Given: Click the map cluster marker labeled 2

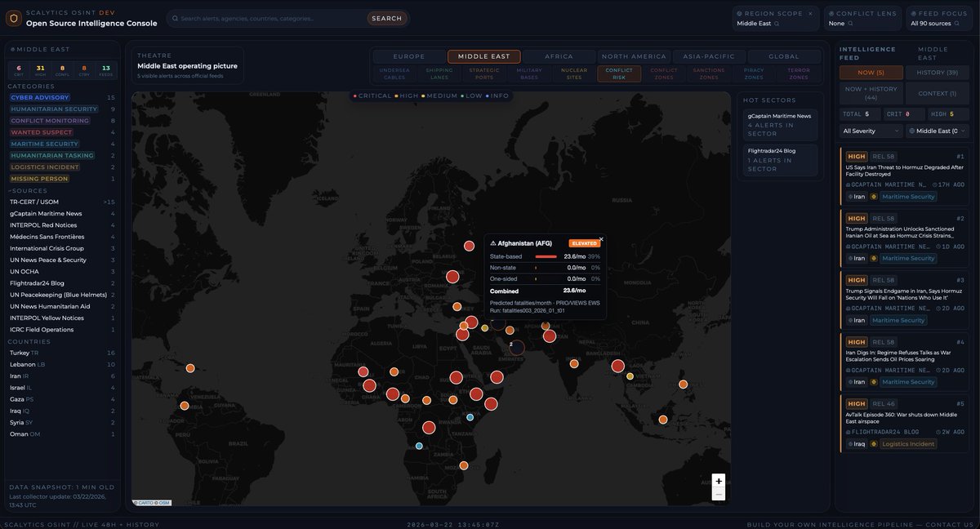Looking at the screenshot, I should [516, 347].
